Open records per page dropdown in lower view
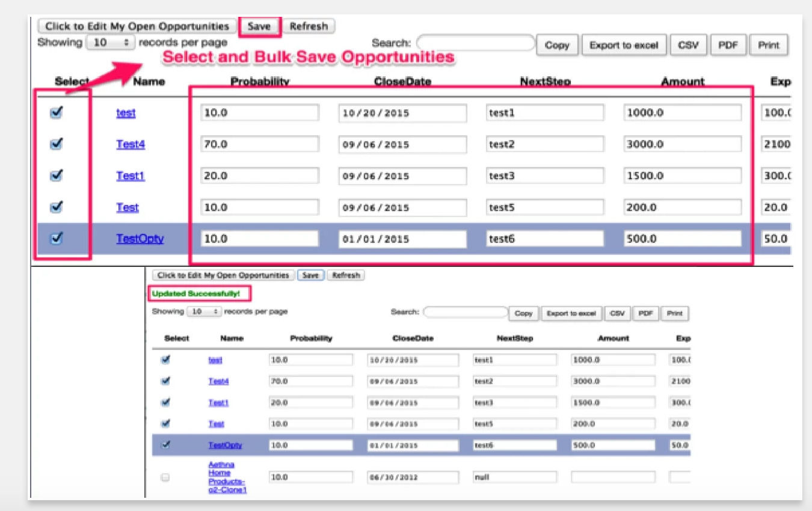Viewport: 812px width, 511px height. [x=204, y=311]
